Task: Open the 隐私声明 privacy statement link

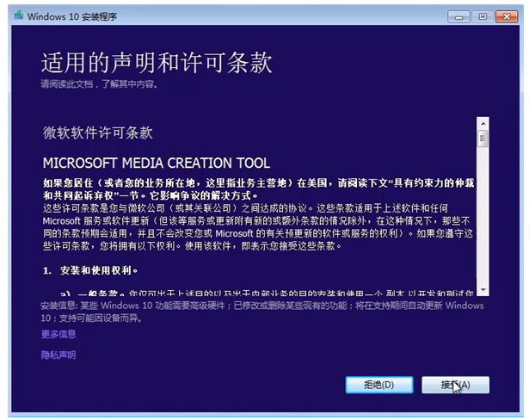Action: click(x=58, y=355)
